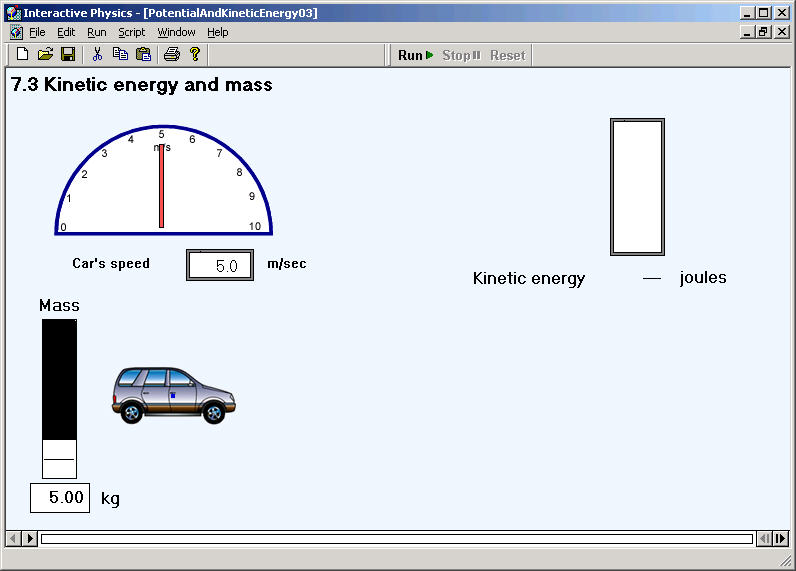
Task: Open the Window menu
Action: pyautogui.click(x=176, y=32)
